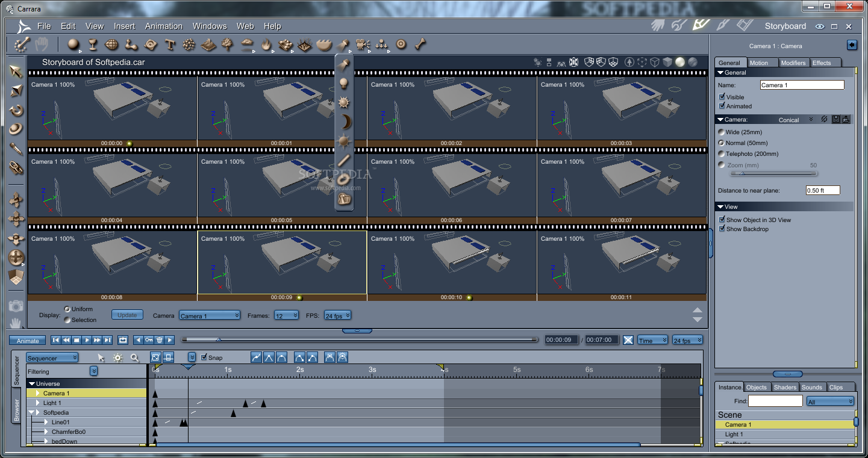Select the sphere primitive tool in toolbar
Screen dimensions: 868x458
[x=73, y=44]
